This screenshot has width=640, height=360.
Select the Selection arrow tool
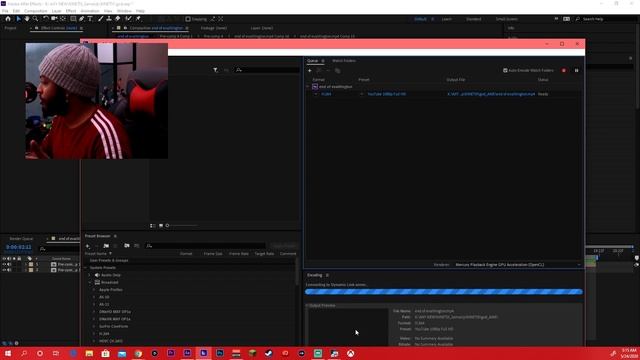[18, 19]
